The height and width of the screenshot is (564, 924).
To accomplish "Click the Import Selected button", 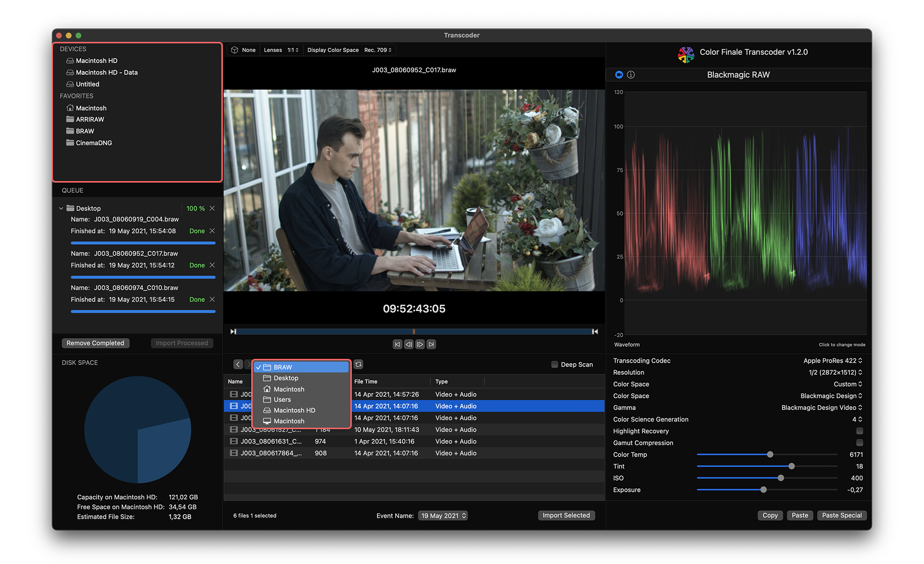I will 566,515.
